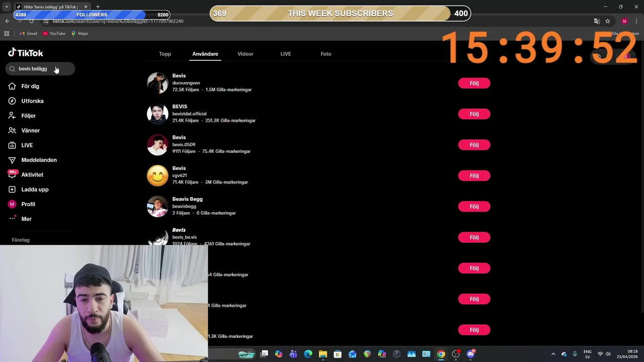
Task: Open a new browser tab
Action: 98,7
